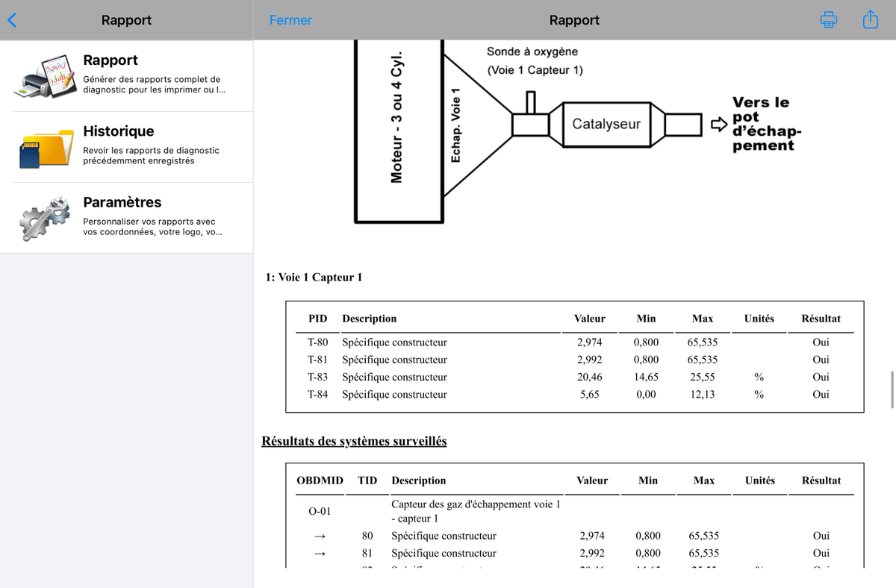Open Historique saved reports entry
896x588 pixels.
(x=127, y=147)
